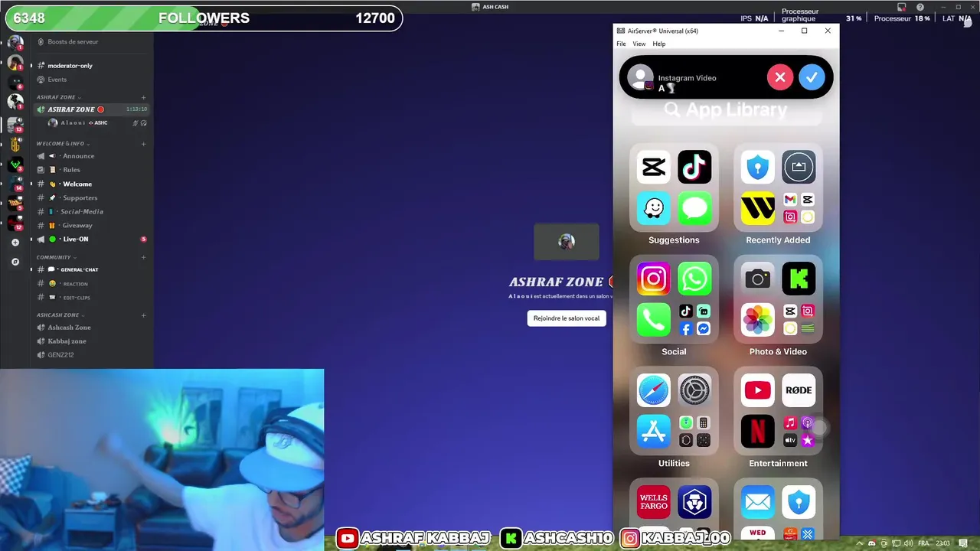Open Discover servers compass icon
Viewport: 980px width, 551px height.
(x=15, y=262)
